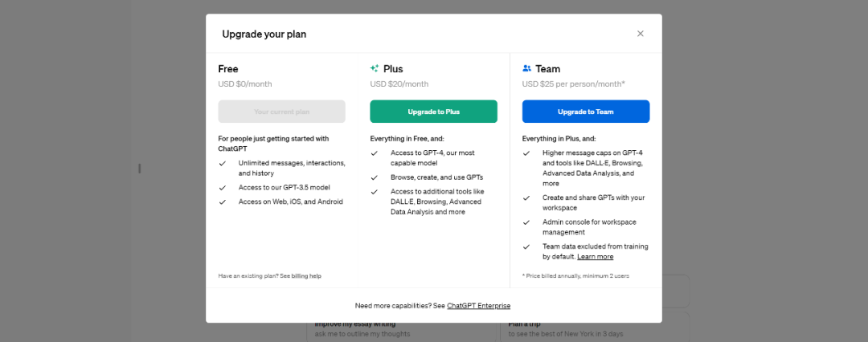The width and height of the screenshot is (868, 342).
Task: Close the Upgrade your plan dialog
Action: [640, 34]
